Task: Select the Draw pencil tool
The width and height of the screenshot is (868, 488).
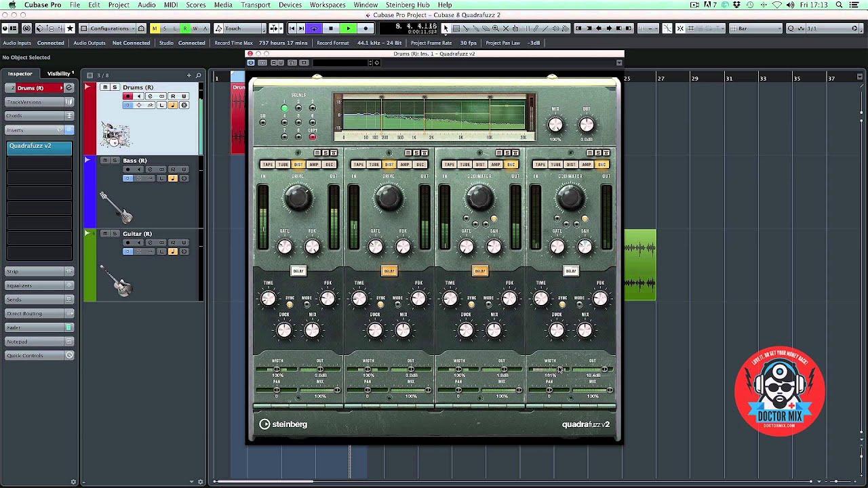Action: tap(536, 28)
